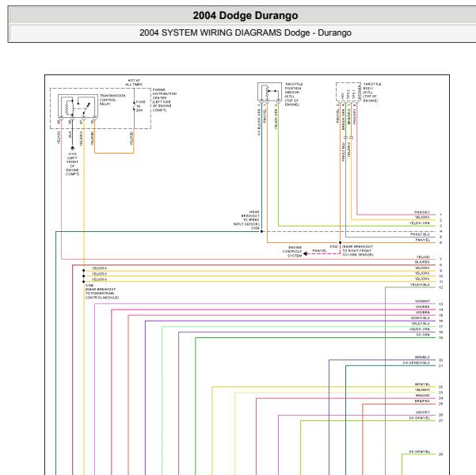Click the BRN/BLU label at terminal 20

pos(422,357)
